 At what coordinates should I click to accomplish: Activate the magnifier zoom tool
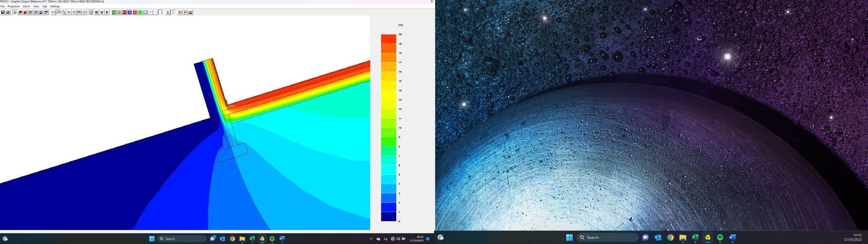pyautogui.click(x=63, y=13)
